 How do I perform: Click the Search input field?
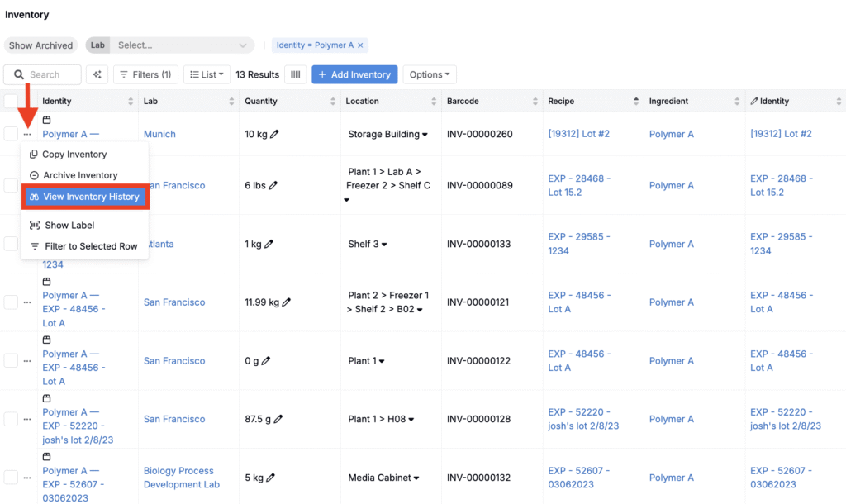[x=51, y=74]
